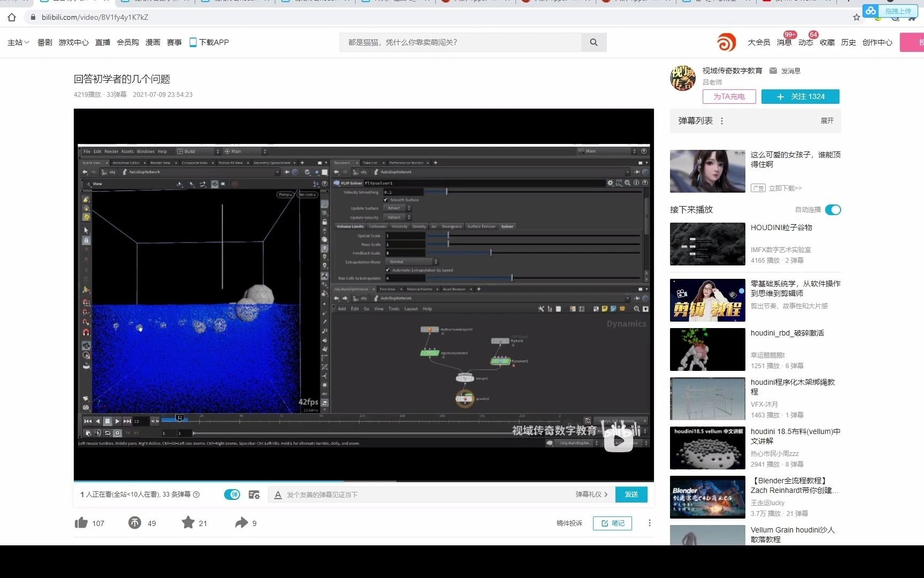Click the phone icon for 下载APP
Screen dimensions: 924x578
[x=193, y=42]
